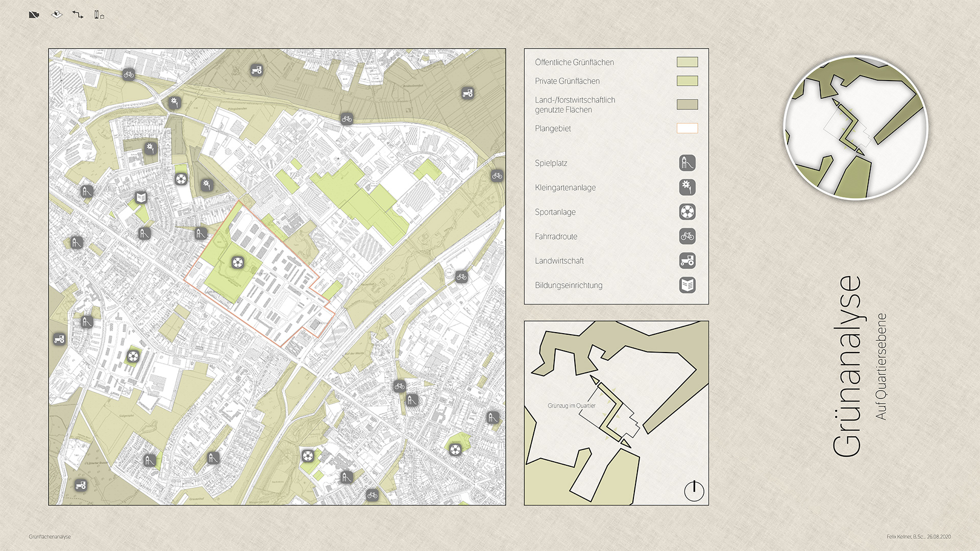
Task: Click the Fahrradroute bicycle legend icon
Action: tap(687, 236)
